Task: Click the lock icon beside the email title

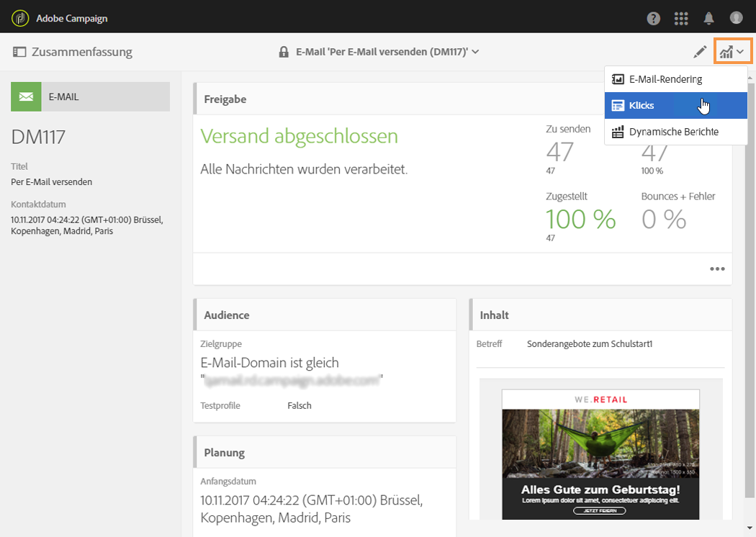Action: click(x=284, y=52)
